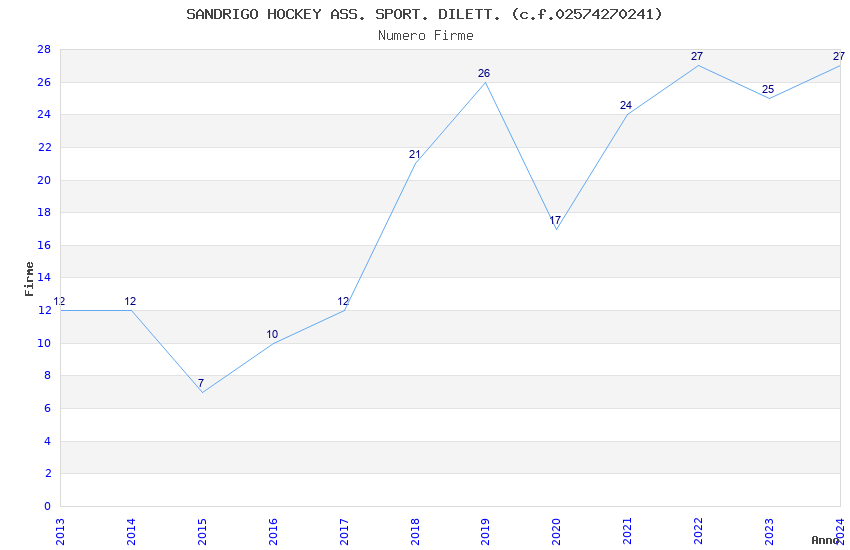Click the y-axis tick value 22
The width and height of the screenshot is (850, 550).
click(44, 147)
